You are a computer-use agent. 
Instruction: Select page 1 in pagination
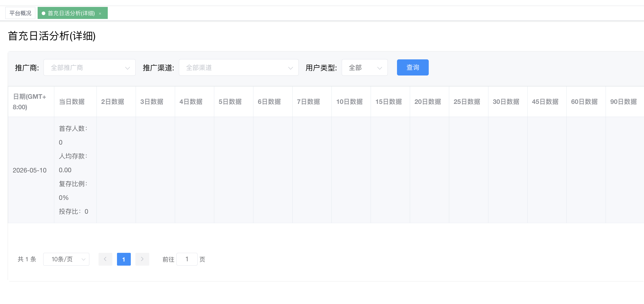(x=124, y=259)
